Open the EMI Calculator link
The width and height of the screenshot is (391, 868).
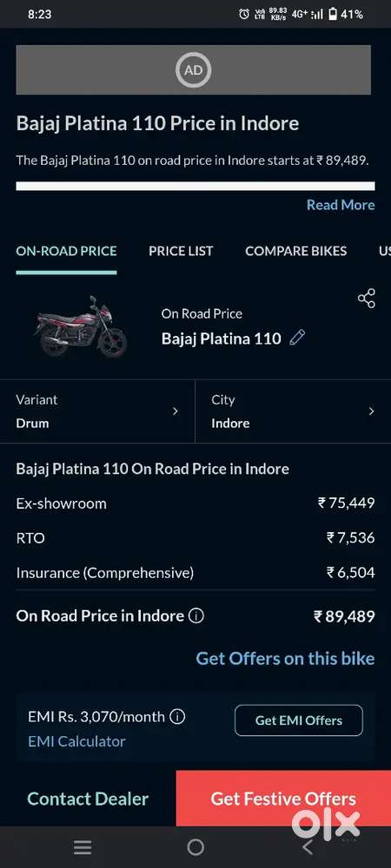point(77,742)
